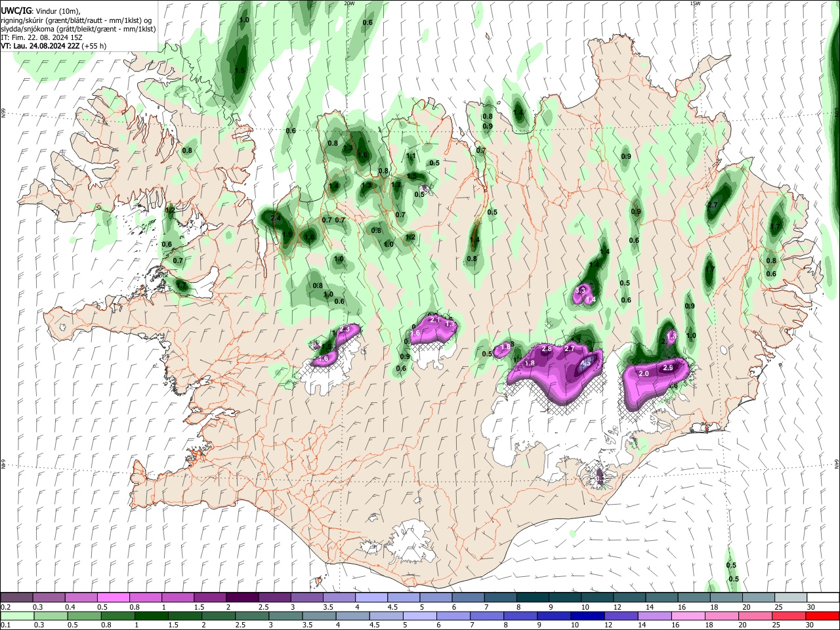Click the "1.1" value on the northern peninsula
The height and width of the screenshot is (630, 840).
pyautogui.click(x=411, y=156)
